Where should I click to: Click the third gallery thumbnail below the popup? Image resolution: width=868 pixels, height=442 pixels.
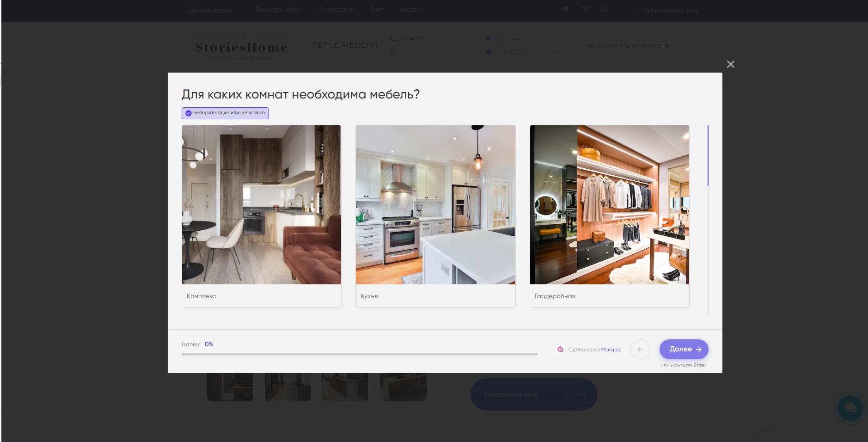click(345, 387)
